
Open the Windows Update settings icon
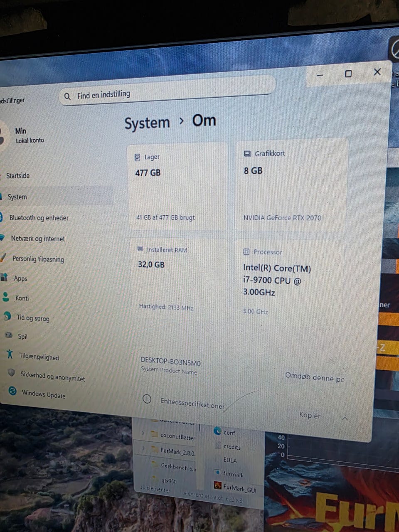13,391
